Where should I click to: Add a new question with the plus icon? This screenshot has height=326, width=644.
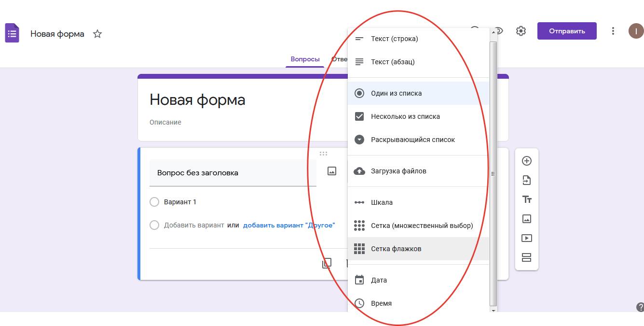[x=527, y=161]
